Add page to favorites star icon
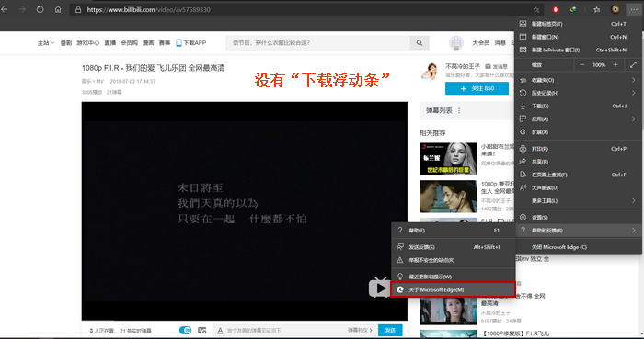Screen dimensions: 644x339 coord(536,9)
